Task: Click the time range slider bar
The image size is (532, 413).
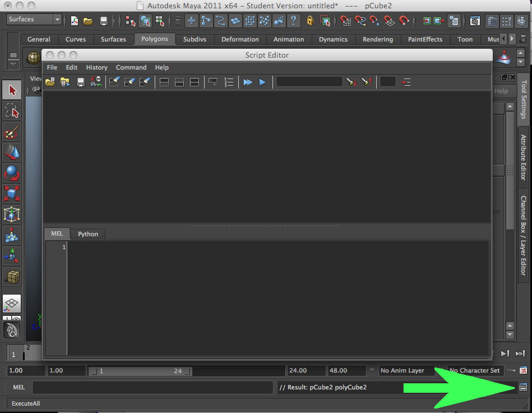Action: pyautogui.click(x=141, y=371)
